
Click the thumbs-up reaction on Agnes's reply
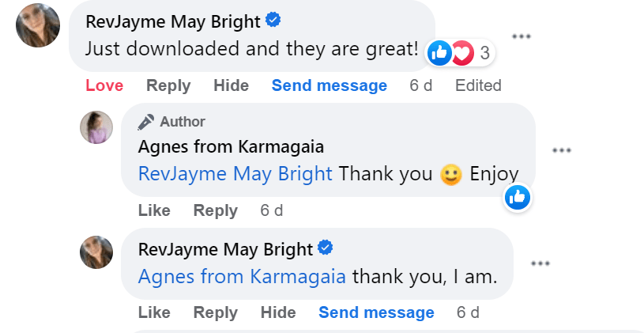[518, 198]
